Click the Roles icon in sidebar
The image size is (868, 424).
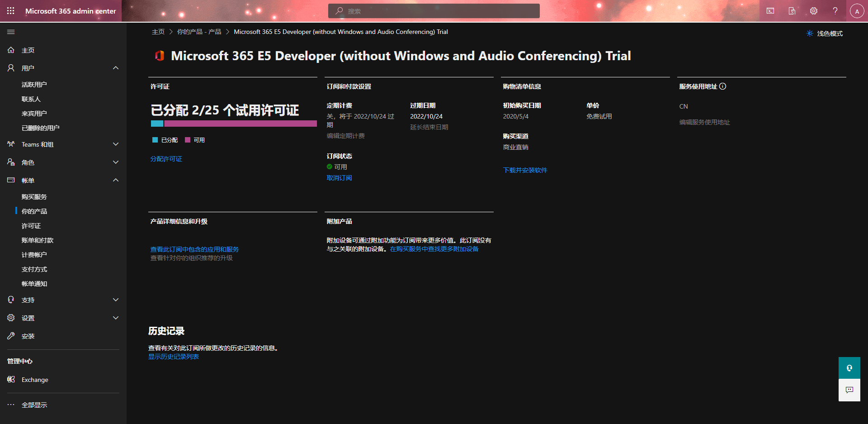11,162
